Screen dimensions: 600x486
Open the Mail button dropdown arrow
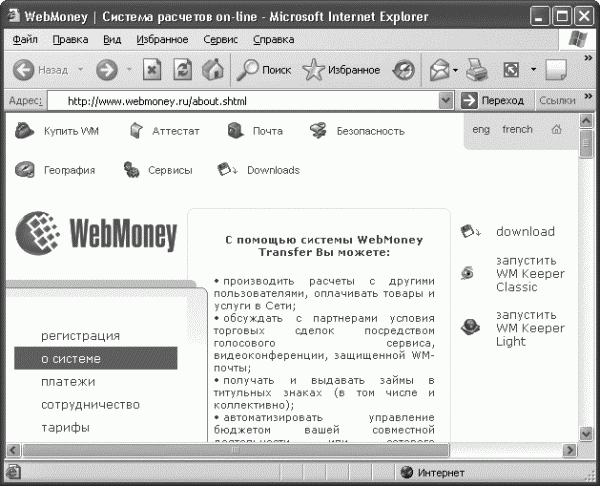point(455,70)
